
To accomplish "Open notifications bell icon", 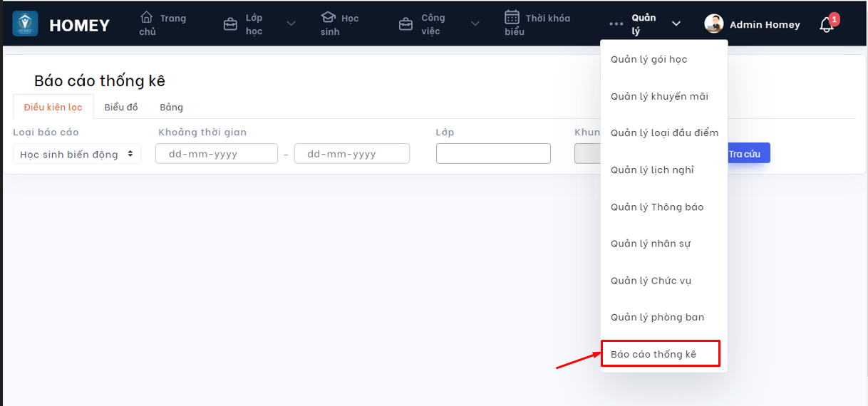I will (x=826, y=25).
